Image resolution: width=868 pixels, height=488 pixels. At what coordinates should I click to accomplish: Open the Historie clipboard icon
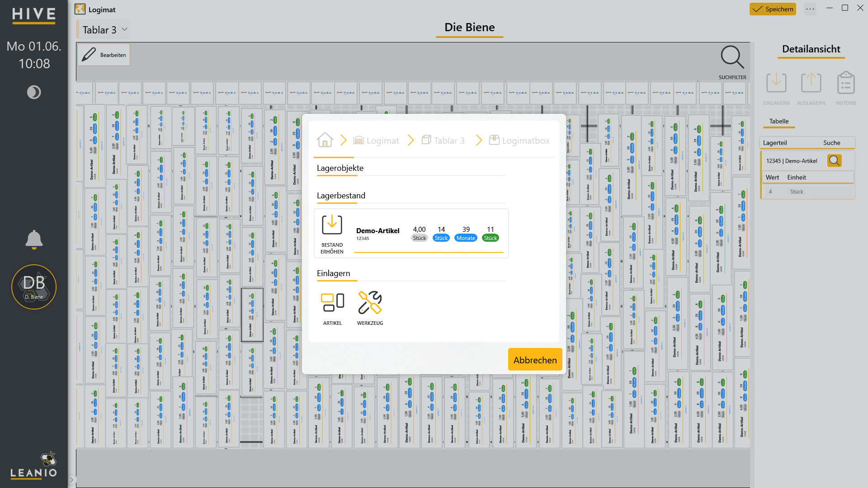point(845,83)
